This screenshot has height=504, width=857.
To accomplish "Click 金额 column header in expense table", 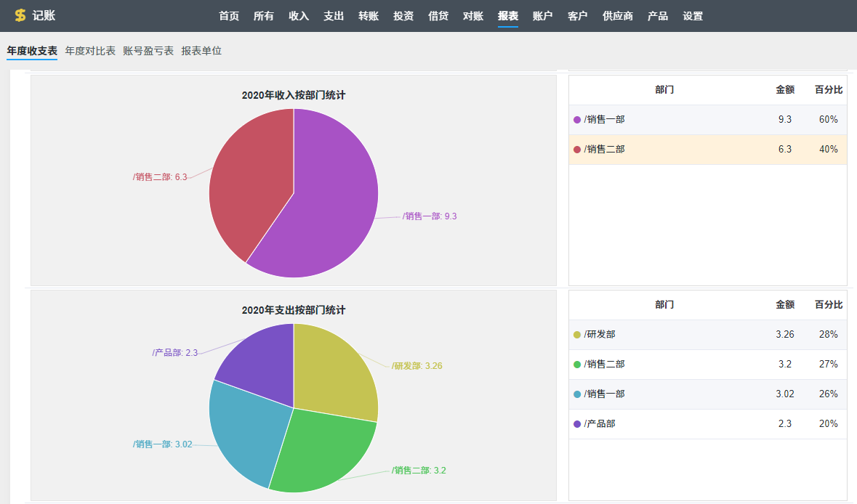I will 785,305.
